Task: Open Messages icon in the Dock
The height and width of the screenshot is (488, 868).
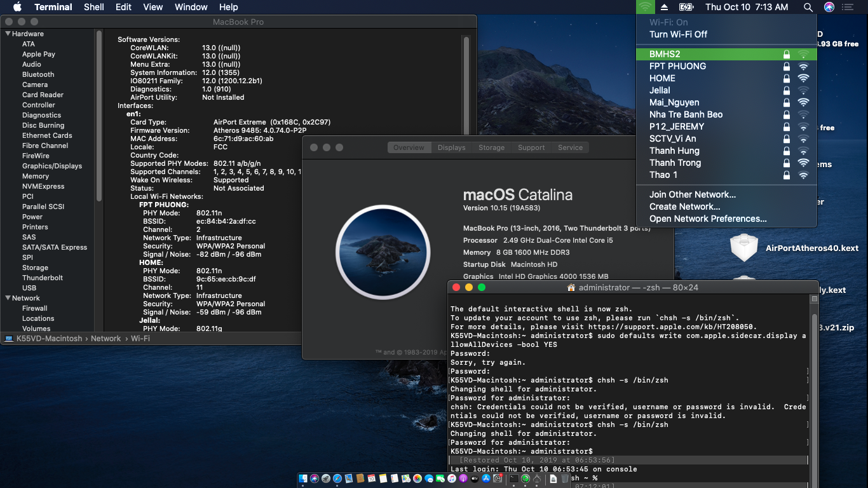Action: [x=429, y=478]
